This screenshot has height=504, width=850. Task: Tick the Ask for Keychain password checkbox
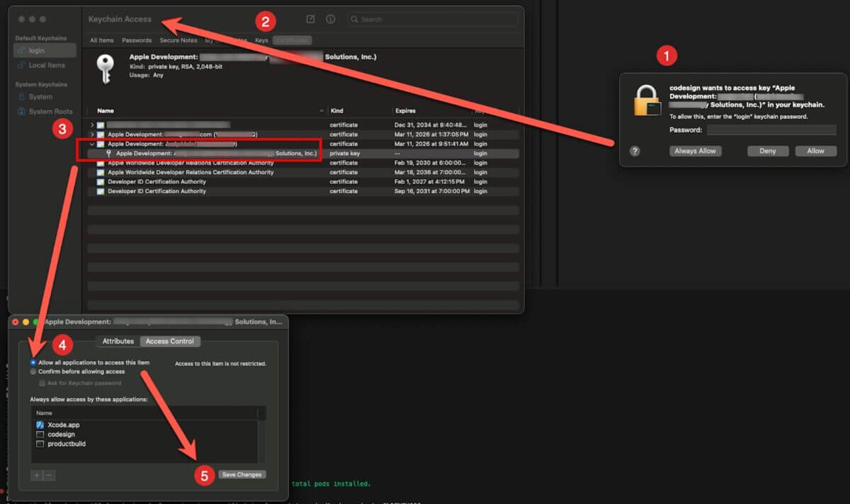(42, 383)
